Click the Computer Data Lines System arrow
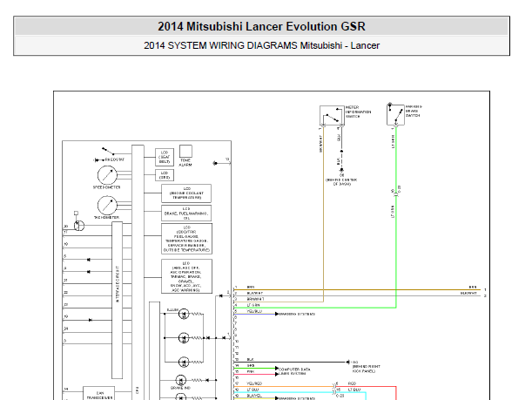532x400 pixels. (x=277, y=369)
